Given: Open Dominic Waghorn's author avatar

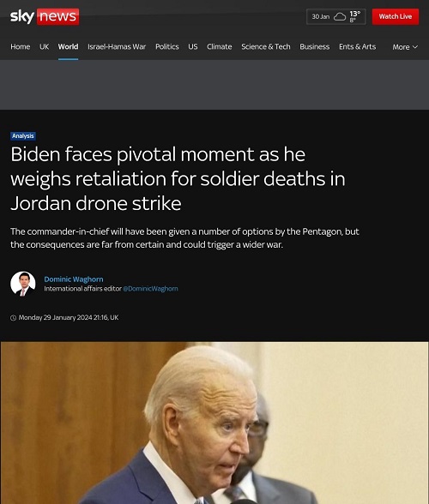Looking at the screenshot, I should click(23, 284).
